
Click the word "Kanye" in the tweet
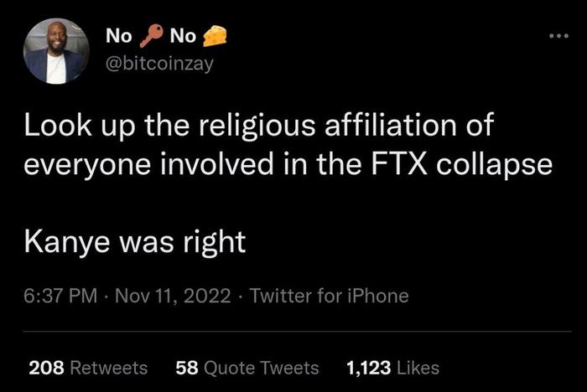point(61,241)
